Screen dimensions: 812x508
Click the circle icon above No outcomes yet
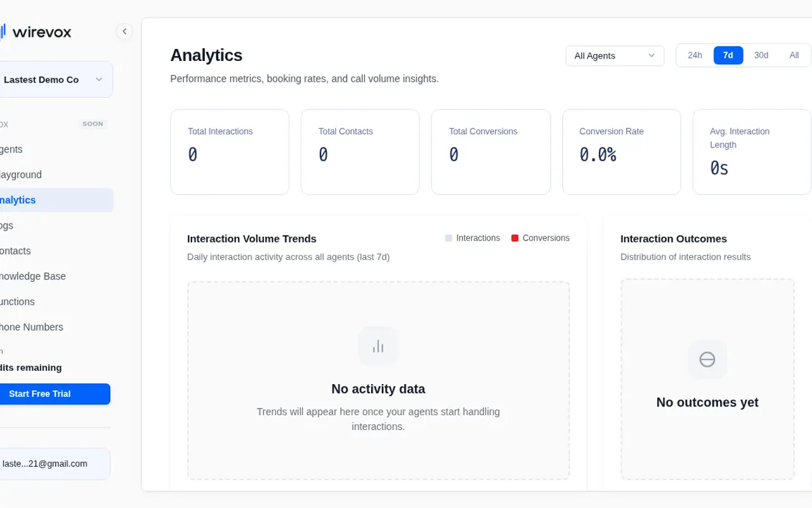pyautogui.click(x=707, y=359)
